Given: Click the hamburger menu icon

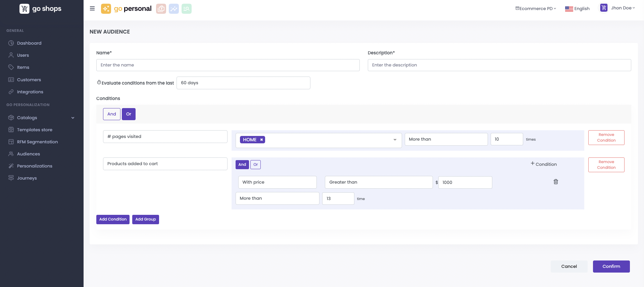Looking at the screenshot, I should (x=92, y=9).
